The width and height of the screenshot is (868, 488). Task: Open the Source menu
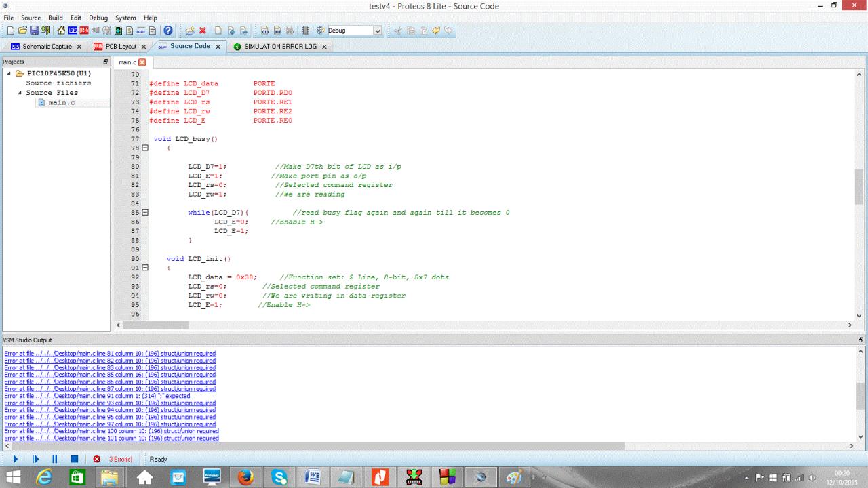31,18
